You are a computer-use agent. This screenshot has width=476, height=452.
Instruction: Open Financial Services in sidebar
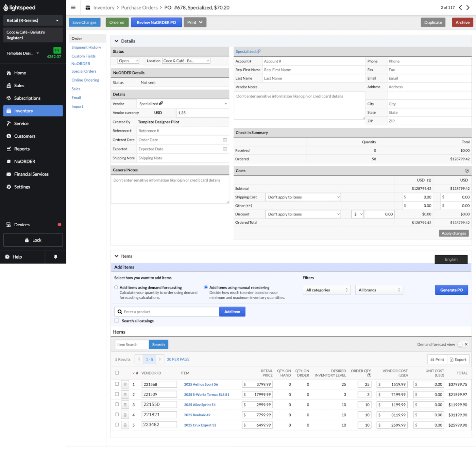click(33, 174)
